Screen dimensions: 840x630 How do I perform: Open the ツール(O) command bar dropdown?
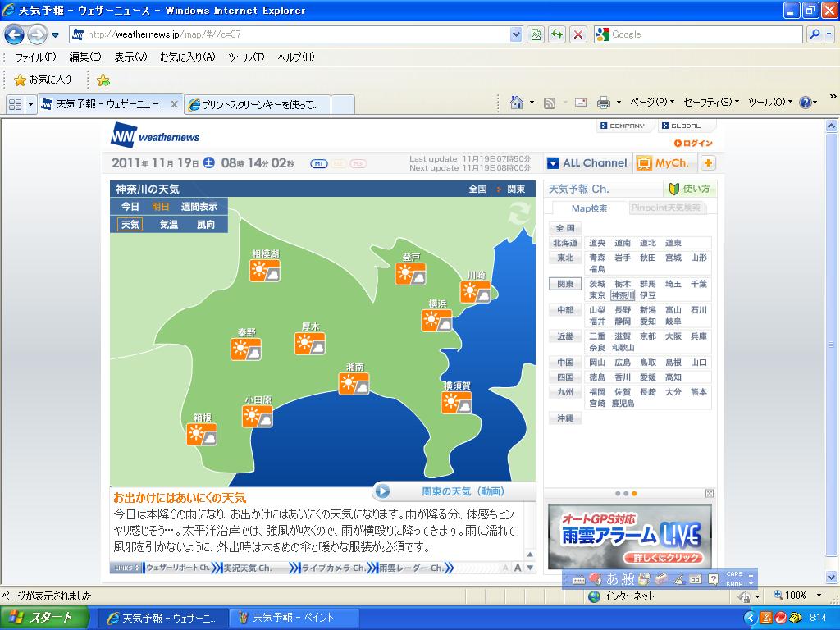(769, 102)
